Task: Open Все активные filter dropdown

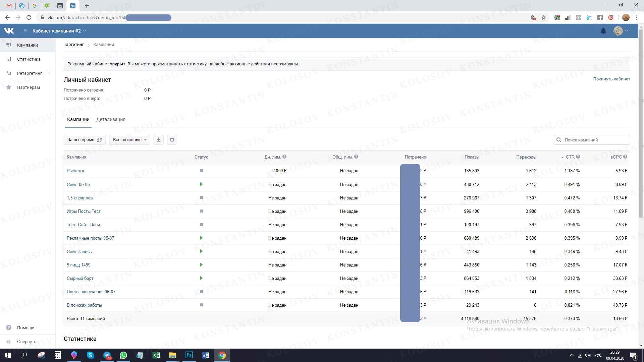Action: (x=129, y=140)
